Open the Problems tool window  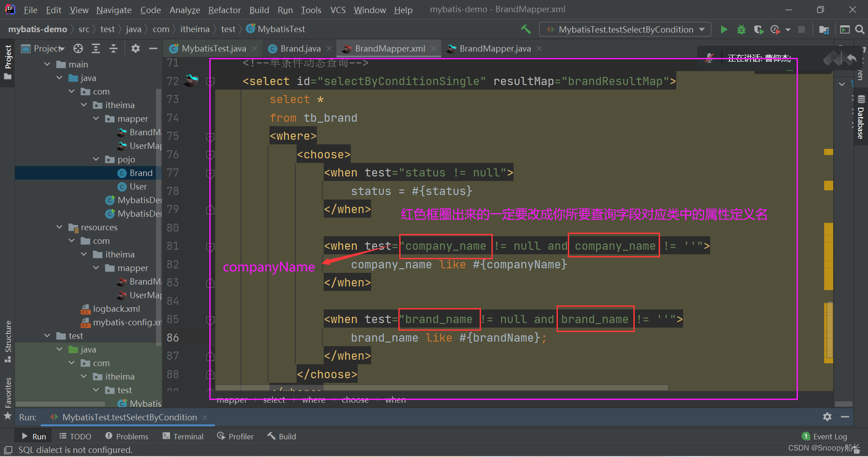127,437
